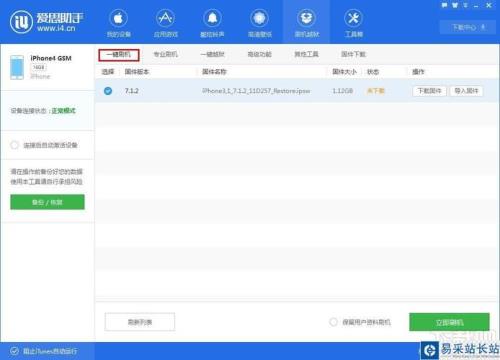Open 高清壁纸 wallpaper icon
Viewport: 500px width, 360px height.
click(x=260, y=23)
